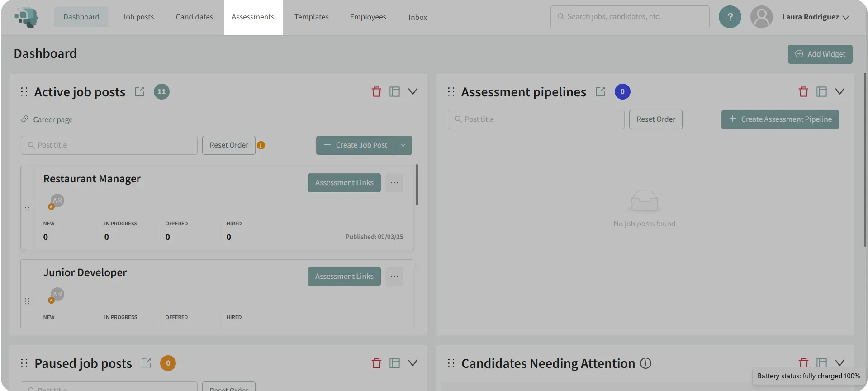The height and width of the screenshot is (391, 868).
Task: Click Create Assessment Pipeline button
Action: tap(780, 119)
